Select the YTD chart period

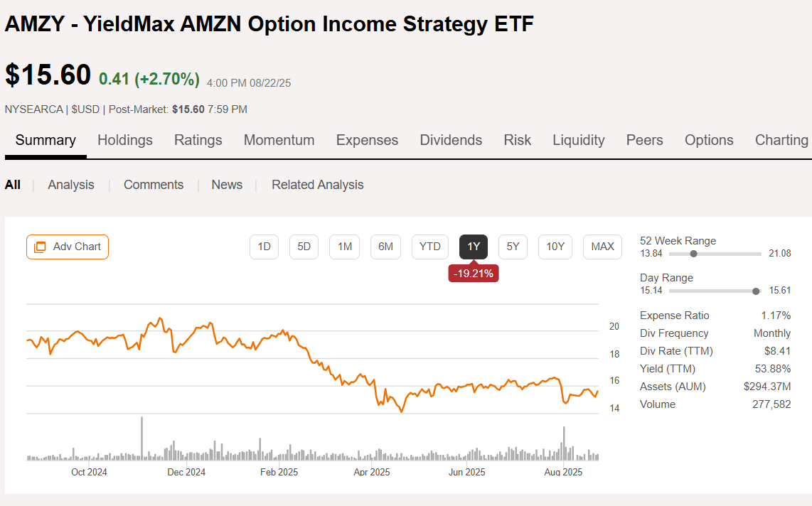tap(429, 247)
